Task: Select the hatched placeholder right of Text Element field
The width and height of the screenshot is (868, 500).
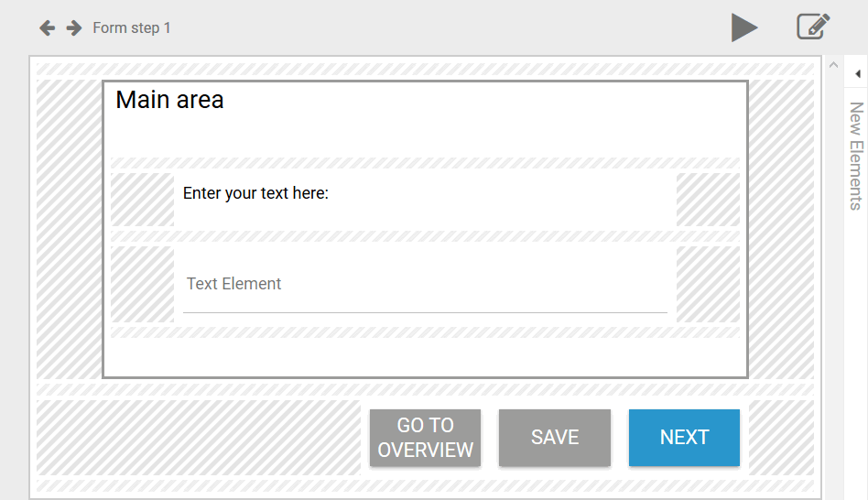Action: pyautogui.click(x=708, y=284)
